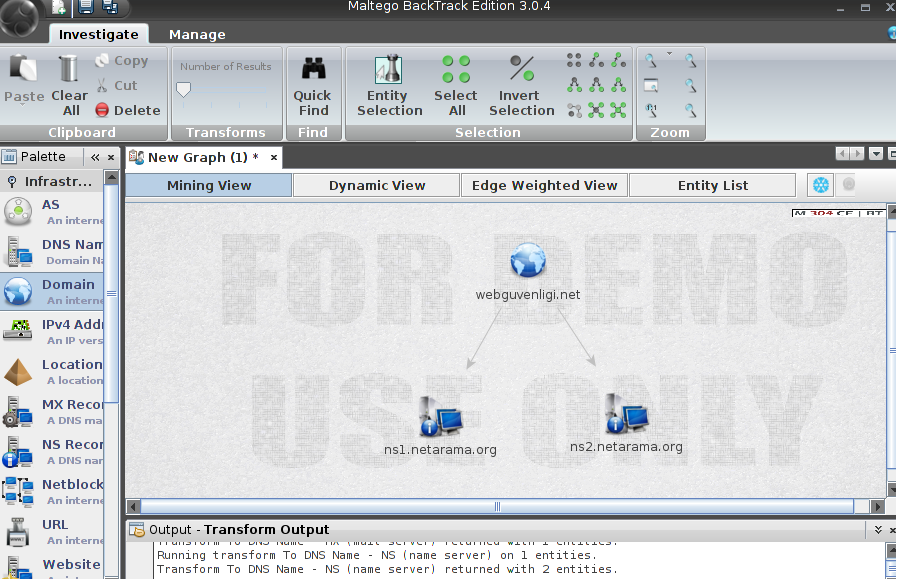The width and height of the screenshot is (898, 582).
Task: Select the Netblock palette entity
Action: pos(52,491)
